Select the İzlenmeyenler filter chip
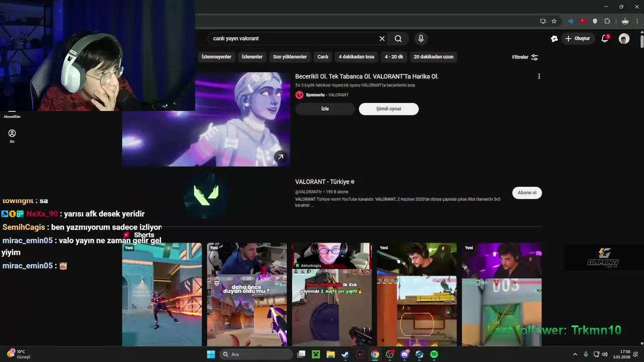 [x=216, y=57]
